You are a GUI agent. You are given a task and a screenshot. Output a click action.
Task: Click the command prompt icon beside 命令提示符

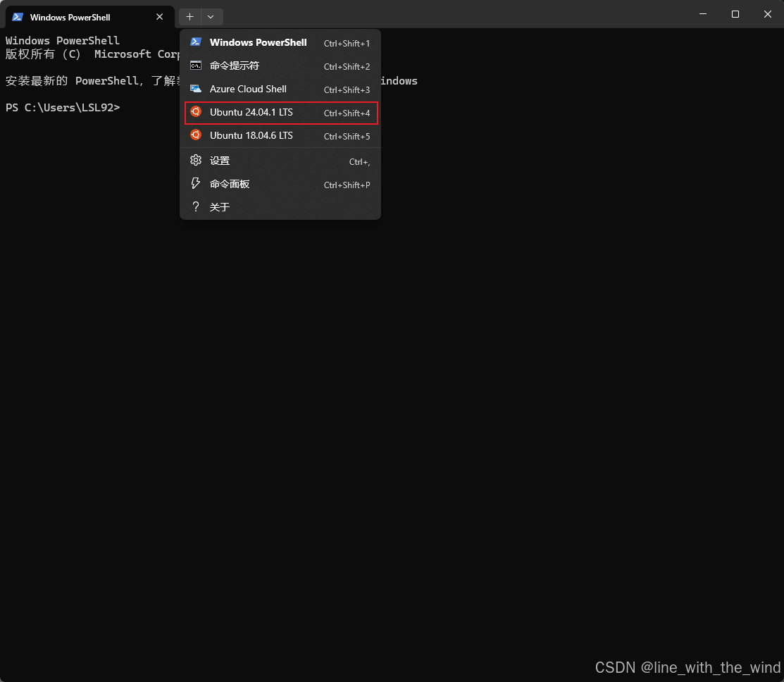[x=196, y=66]
